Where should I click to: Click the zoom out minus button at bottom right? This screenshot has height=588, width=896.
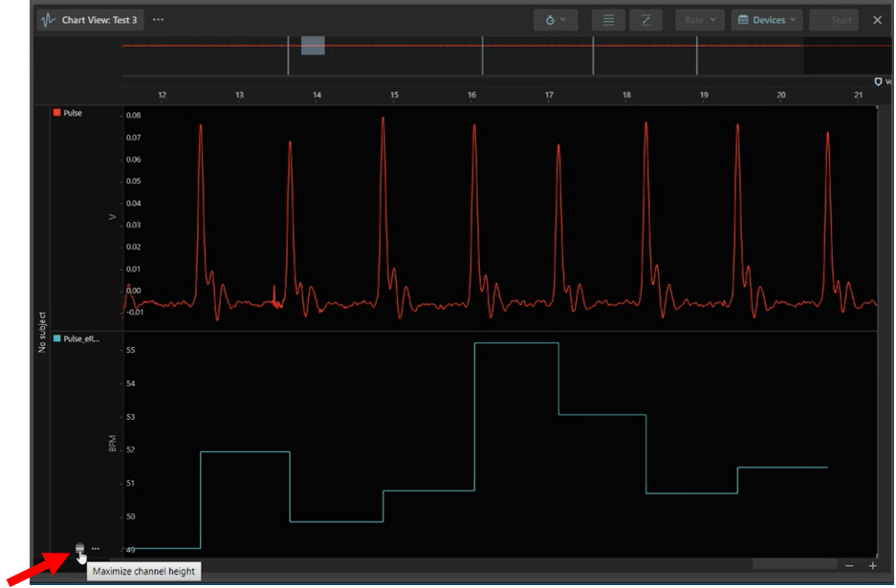(x=848, y=565)
